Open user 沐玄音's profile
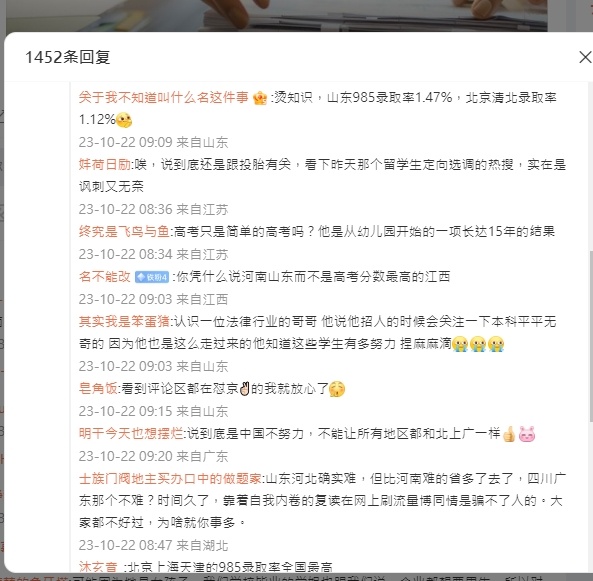This screenshot has height=581, width=593. click(98, 567)
